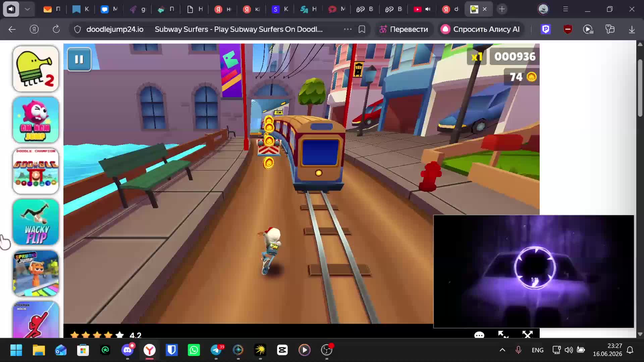
Task: Switch to the YouTube tab playing audio
Action: [x=422, y=9]
